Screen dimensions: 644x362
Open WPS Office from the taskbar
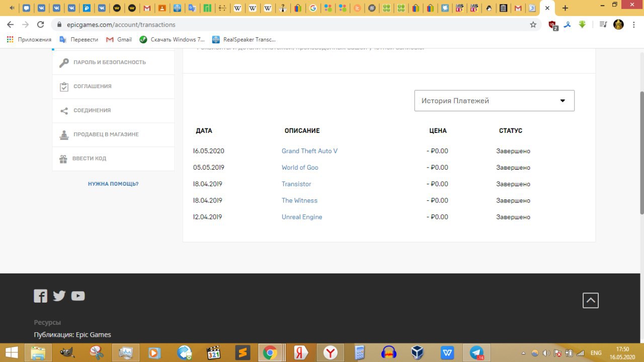447,353
